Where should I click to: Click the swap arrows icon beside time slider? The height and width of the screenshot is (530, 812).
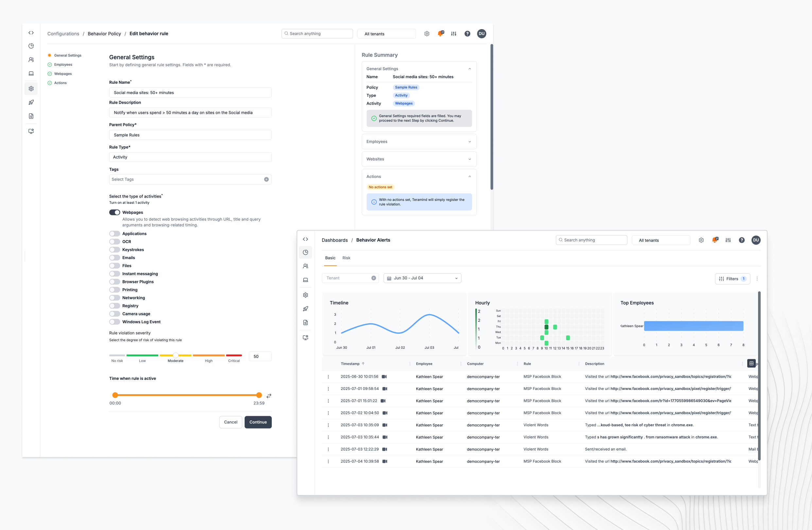coord(269,396)
